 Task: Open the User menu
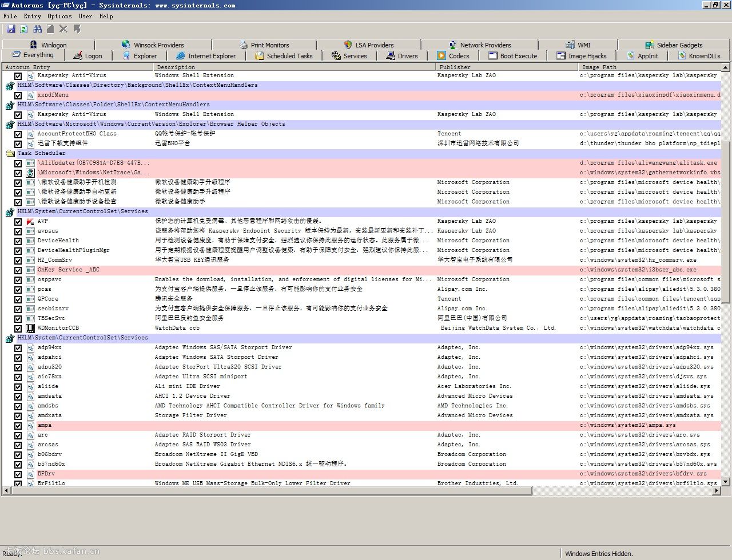click(85, 16)
